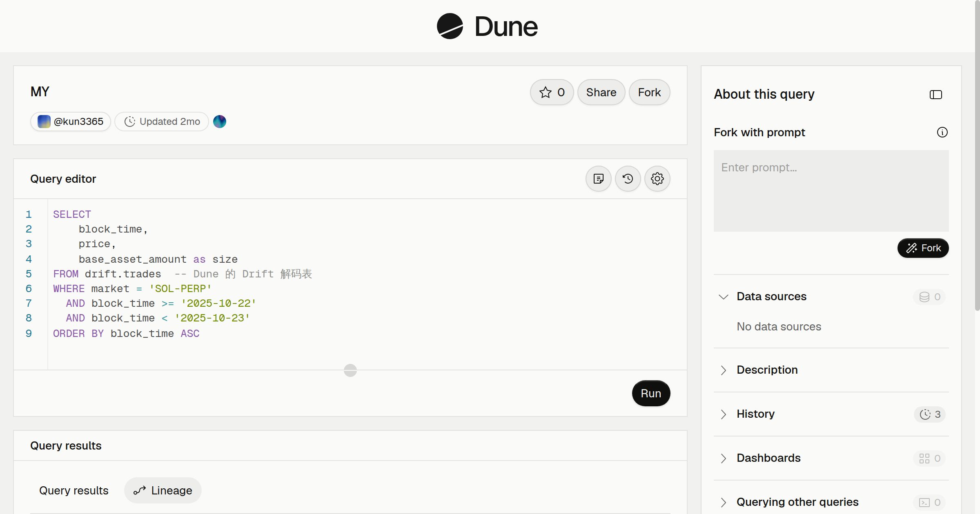Screen dimensions: 980x514
Task: Click the query title MY
Action: tap(40, 91)
